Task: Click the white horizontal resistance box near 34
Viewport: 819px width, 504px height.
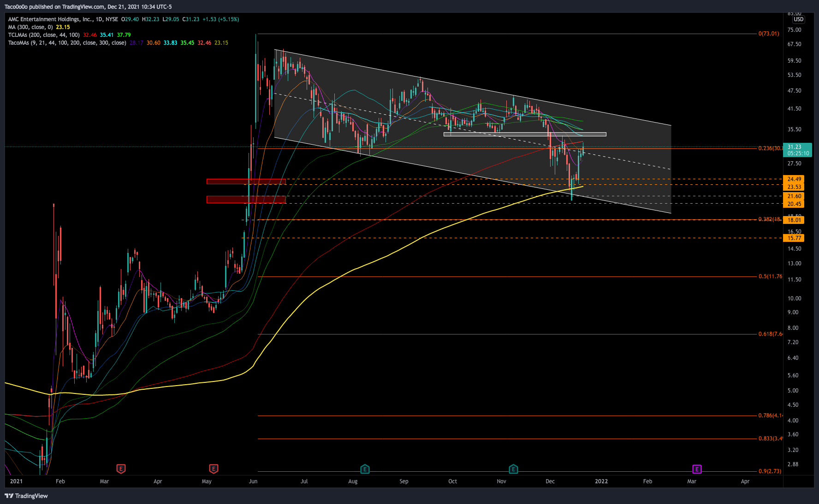Action: [525, 135]
